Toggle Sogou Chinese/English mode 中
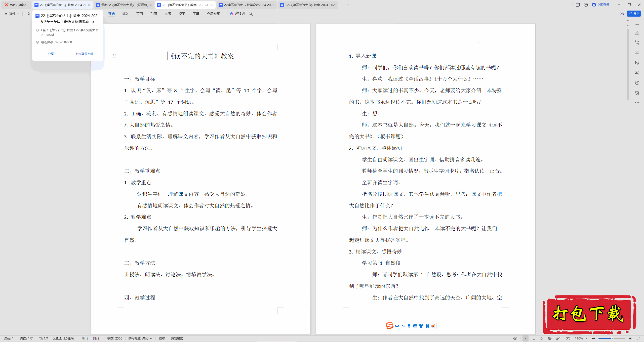This screenshot has height=342, width=644. pyautogui.click(x=397, y=326)
